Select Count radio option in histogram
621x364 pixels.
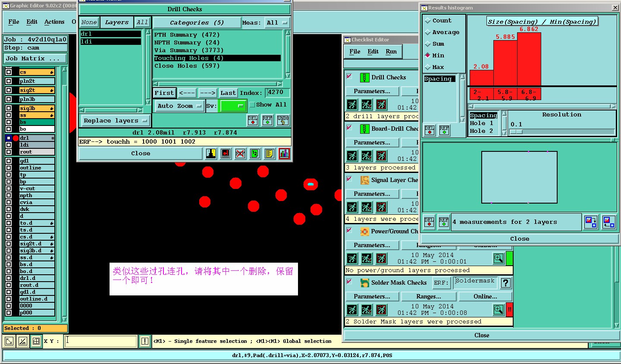pos(428,21)
